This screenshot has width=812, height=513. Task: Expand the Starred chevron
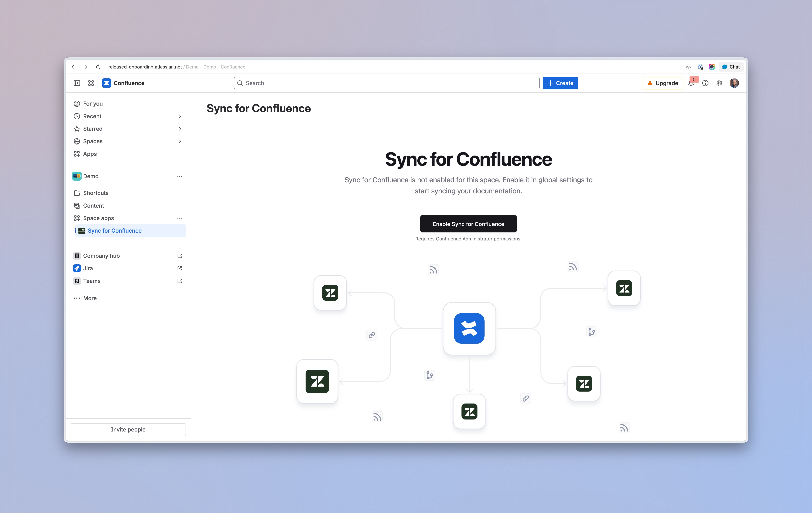coord(180,129)
